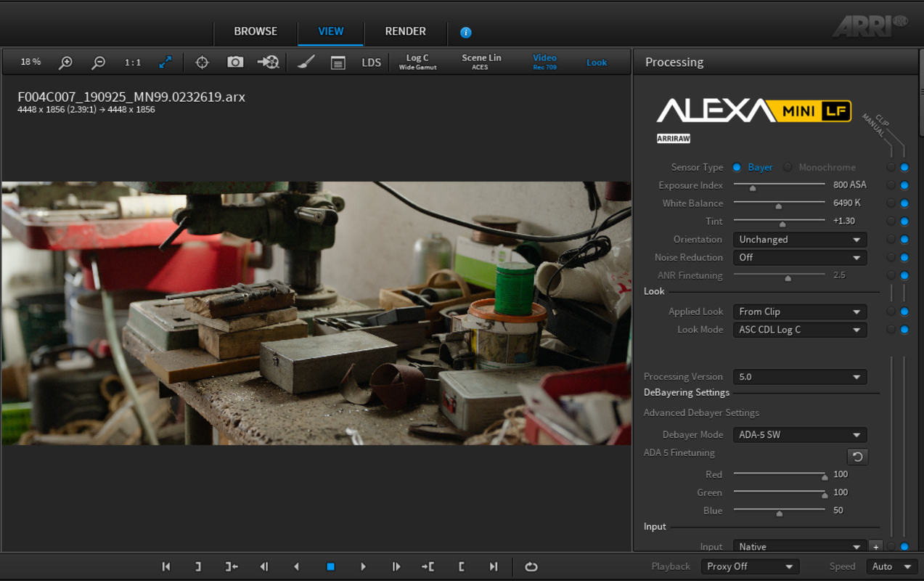Open the Applied Look dropdown
The height and width of the screenshot is (581, 924).
click(800, 312)
